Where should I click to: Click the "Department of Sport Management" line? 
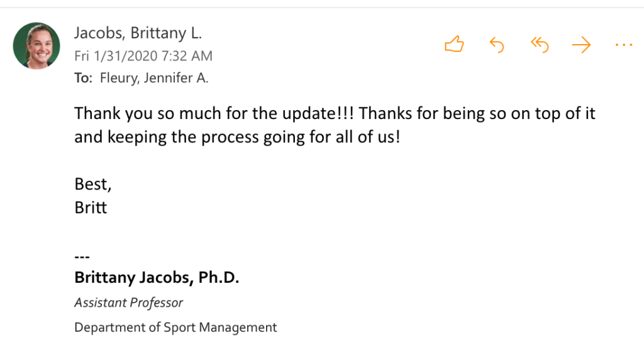[x=175, y=327]
